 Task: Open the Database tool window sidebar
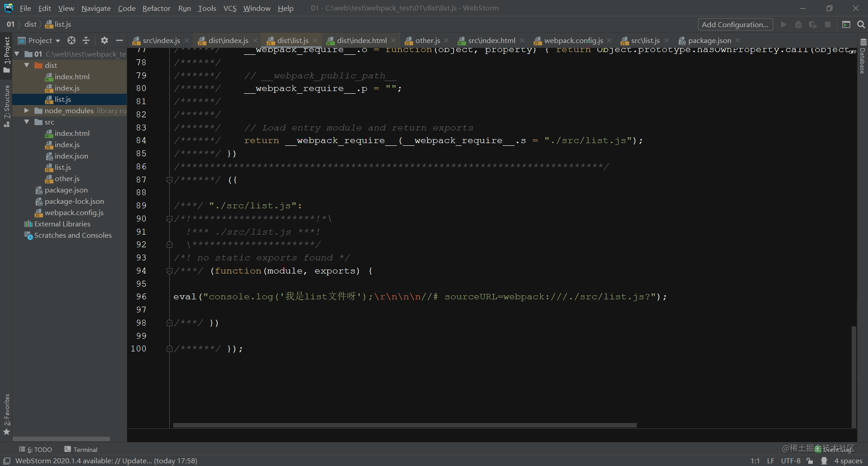[x=863, y=56]
